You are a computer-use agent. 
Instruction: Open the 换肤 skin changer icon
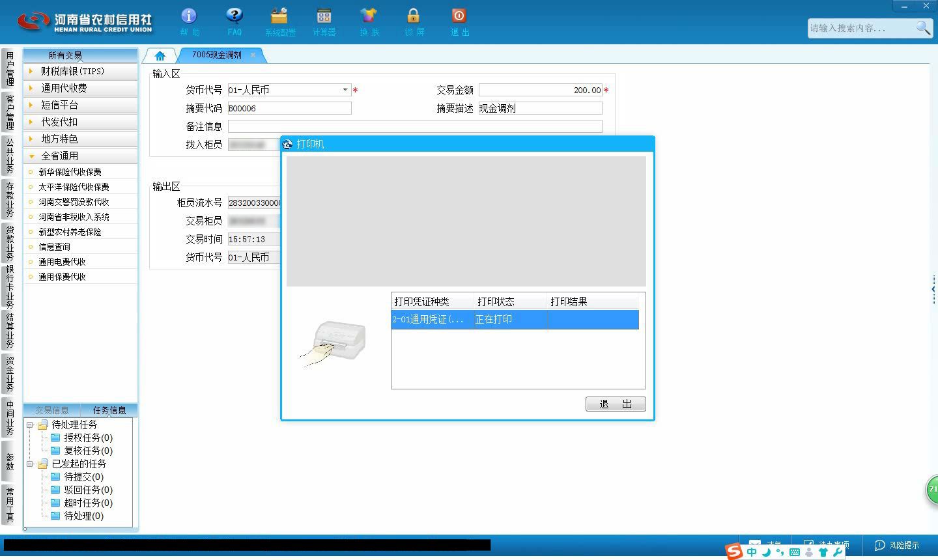coord(369,16)
